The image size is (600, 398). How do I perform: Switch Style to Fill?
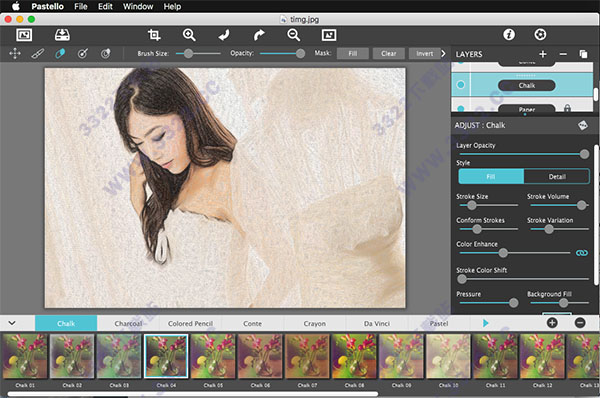[x=491, y=176]
